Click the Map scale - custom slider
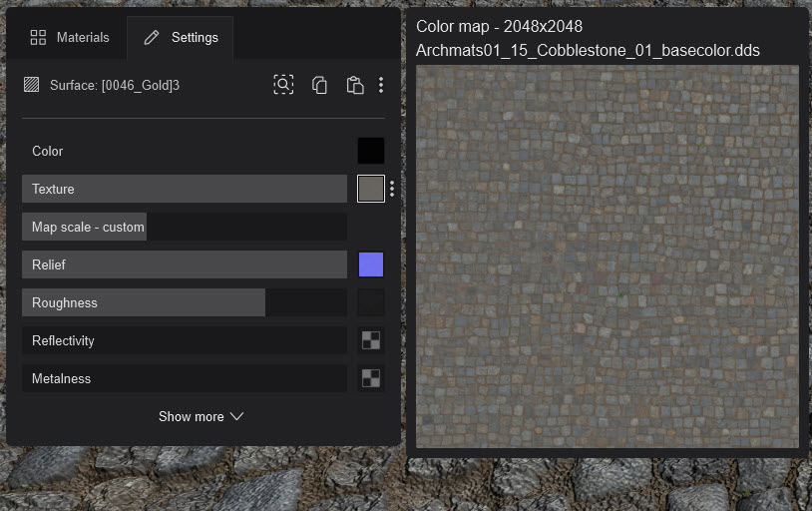Image resolution: width=812 pixels, height=511 pixels. click(185, 227)
